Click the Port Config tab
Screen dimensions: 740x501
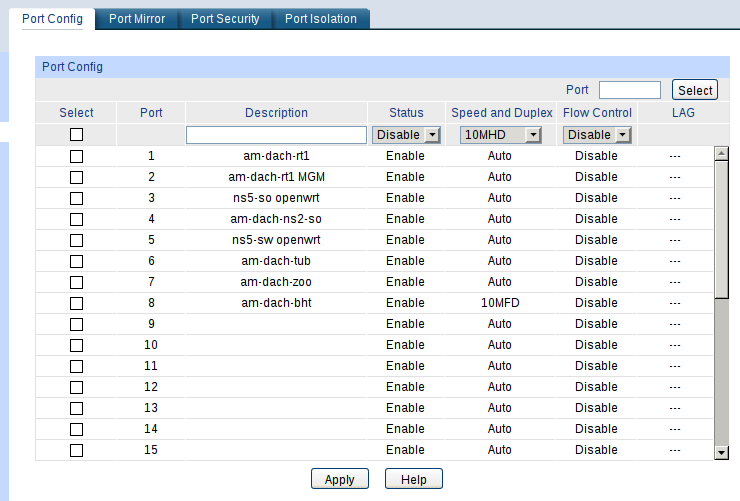click(x=52, y=19)
